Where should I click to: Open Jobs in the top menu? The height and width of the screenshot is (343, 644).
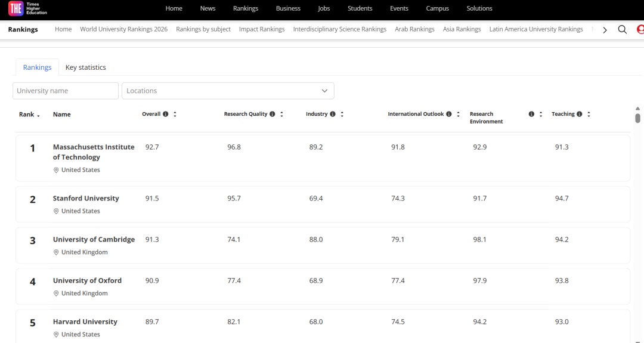coord(324,8)
